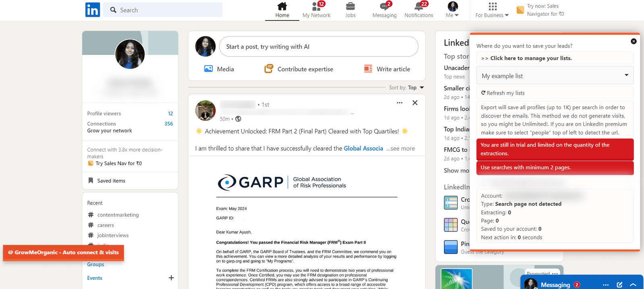The height and width of the screenshot is (289, 644).
Task: Click here to manage your lists
Action: [x=530, y=58]
